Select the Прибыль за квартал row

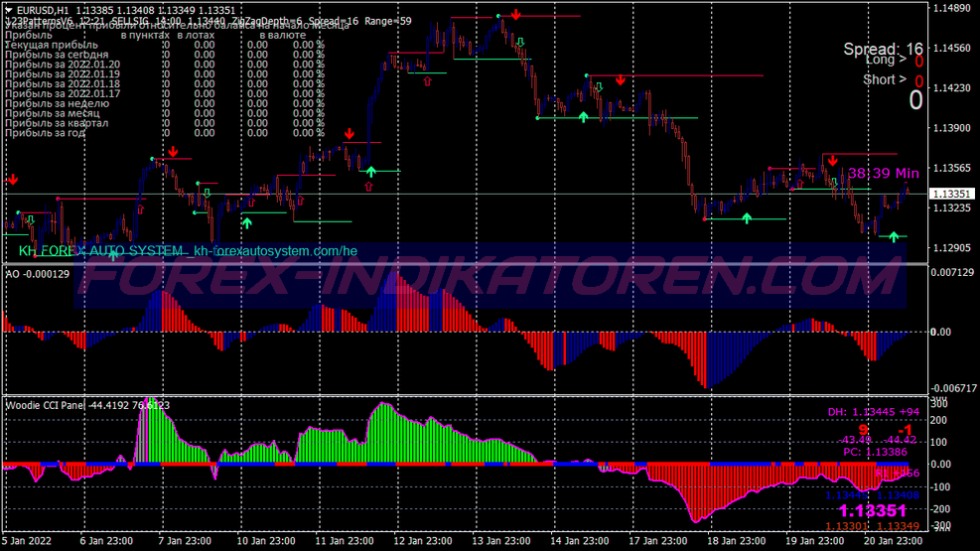click(165, 123)
